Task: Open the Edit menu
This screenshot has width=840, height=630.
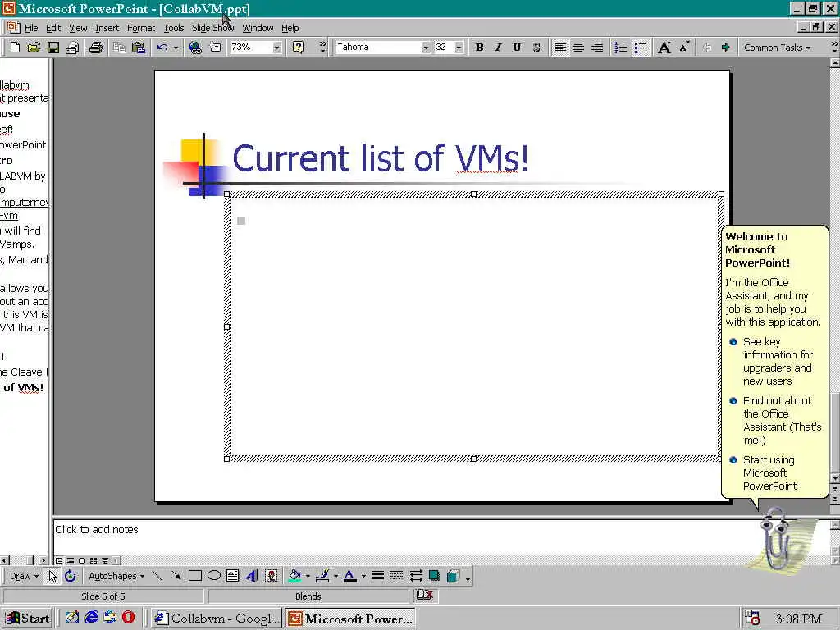Action: tap(53, 28)
